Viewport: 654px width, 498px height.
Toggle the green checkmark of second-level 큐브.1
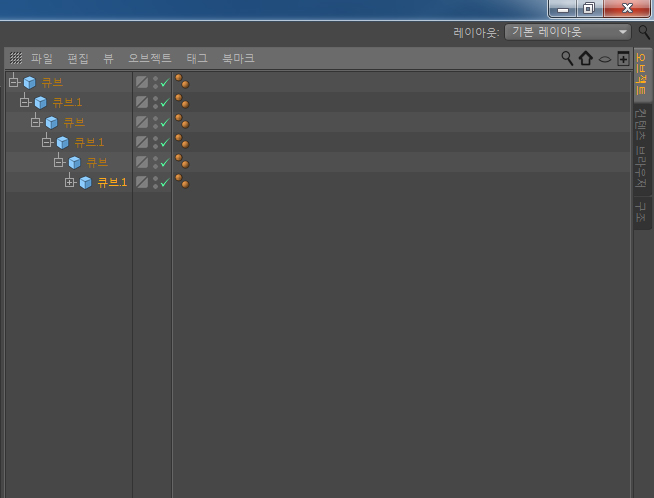165,102
